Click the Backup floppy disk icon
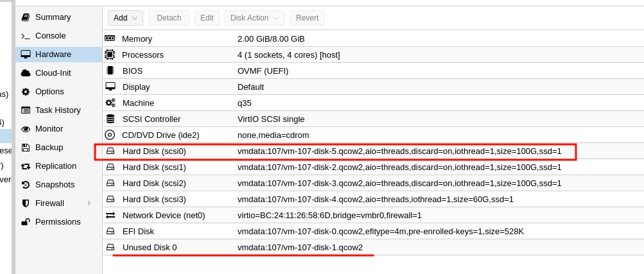Image resolution: width=644 pixels, height=274 pixels. (x=26, y=147)
